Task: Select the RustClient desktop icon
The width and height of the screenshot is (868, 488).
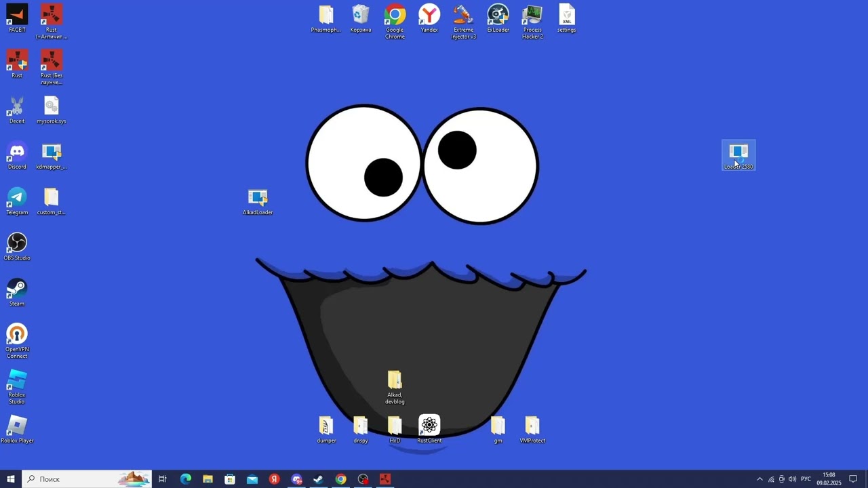Action: point(429,430)
